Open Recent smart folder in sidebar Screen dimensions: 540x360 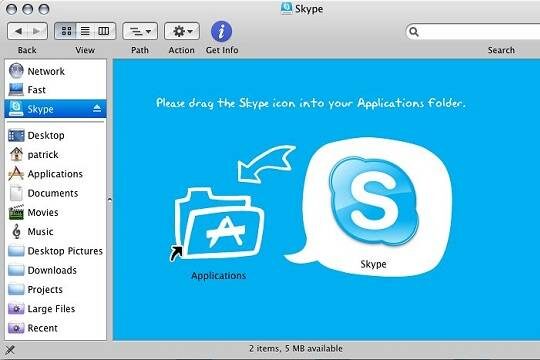point(55,328)
